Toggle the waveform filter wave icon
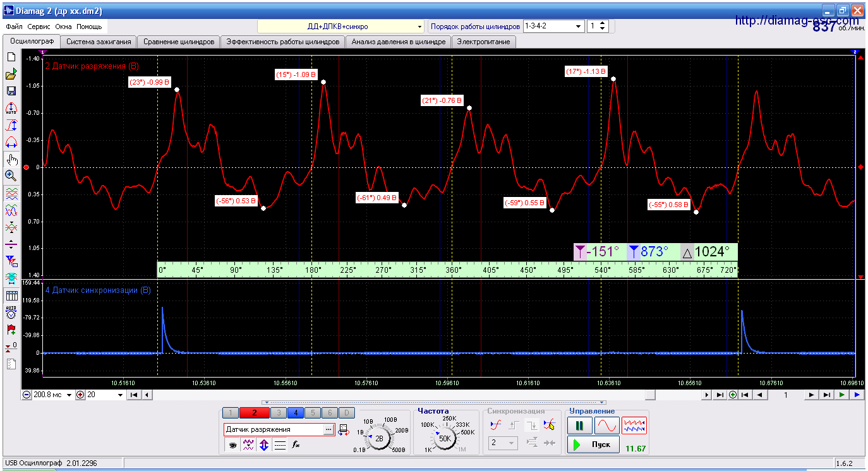Viewport: 868px width, 471px height. coord(248,445)
